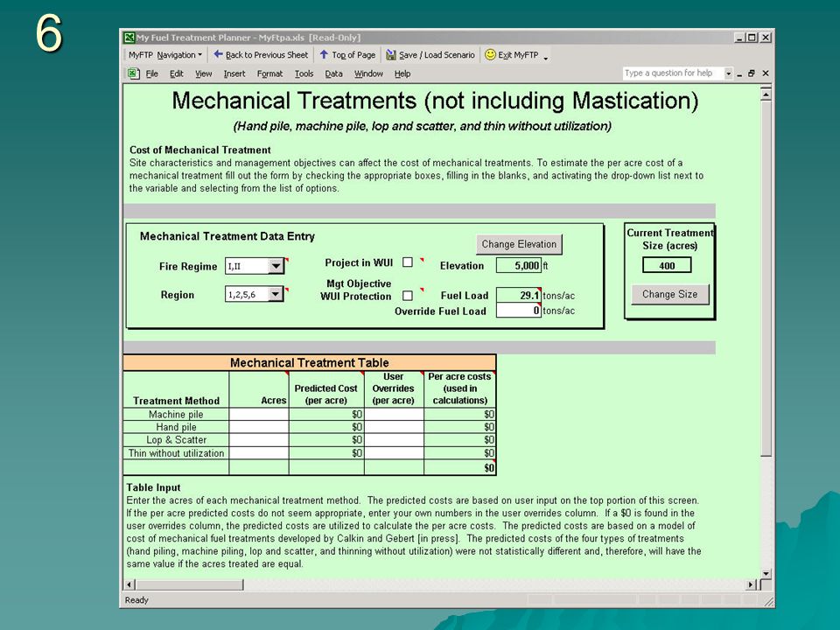Click User Overrides cell for Thin without utilization
This screenshot has width=840, height=630.
394,453
